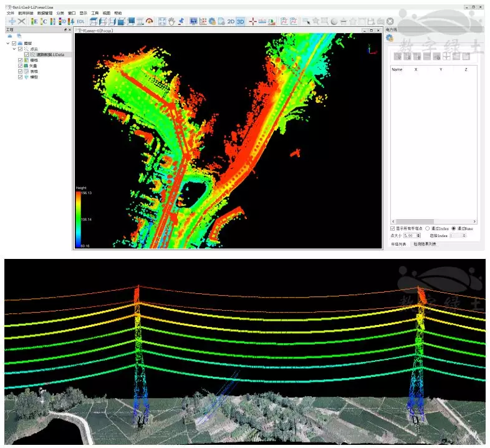Open the Tools (工具) menu

coord(95,13)
